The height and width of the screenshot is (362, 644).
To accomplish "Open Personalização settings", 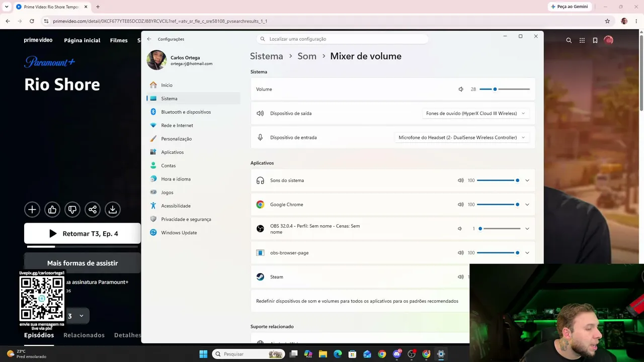I will [193, 139].
